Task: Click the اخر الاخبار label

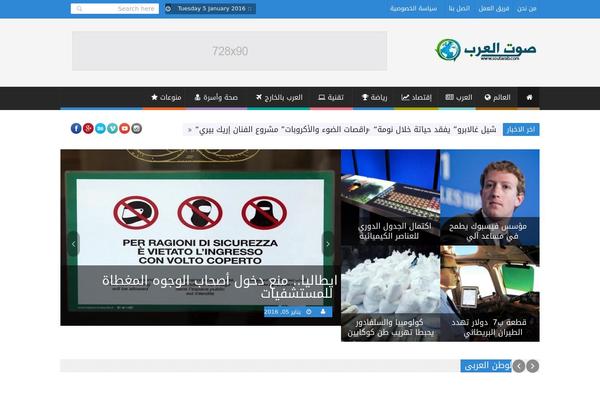Action: click(x=521, y=129)
